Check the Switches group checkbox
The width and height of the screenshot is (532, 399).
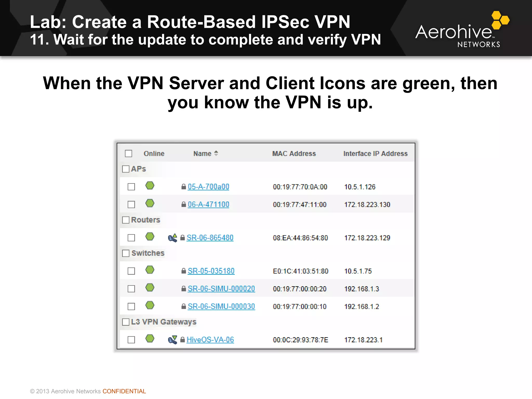(x=126, y=253)
